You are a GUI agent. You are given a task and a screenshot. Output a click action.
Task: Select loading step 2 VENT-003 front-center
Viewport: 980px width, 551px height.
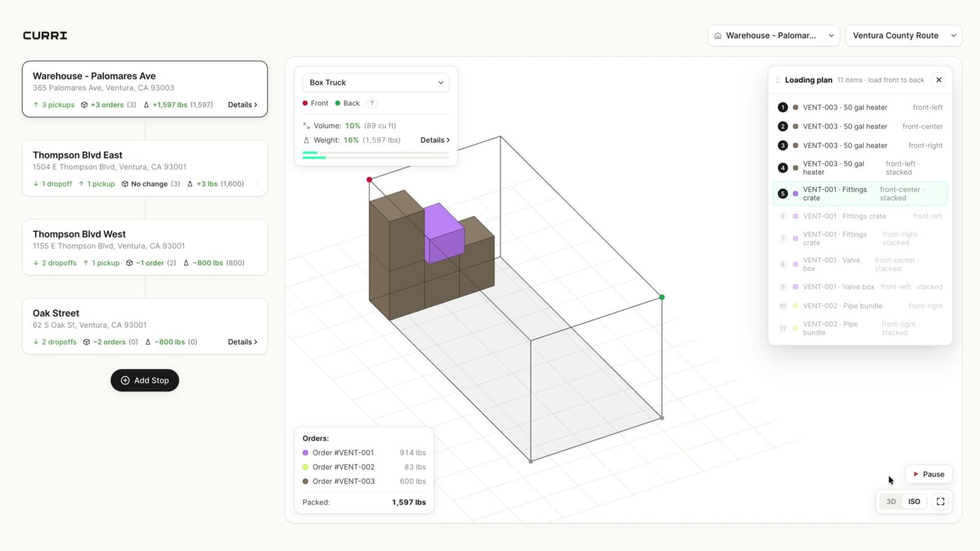[x=860, y=126]
